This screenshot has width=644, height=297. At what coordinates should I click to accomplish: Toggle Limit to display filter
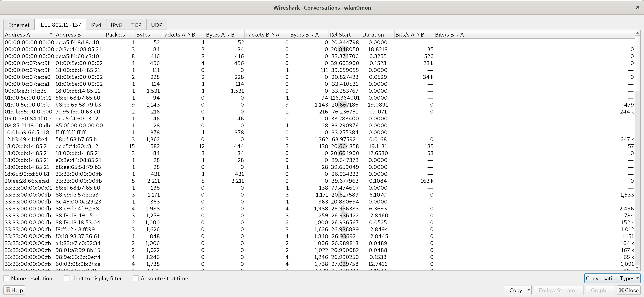click(66, 278)
